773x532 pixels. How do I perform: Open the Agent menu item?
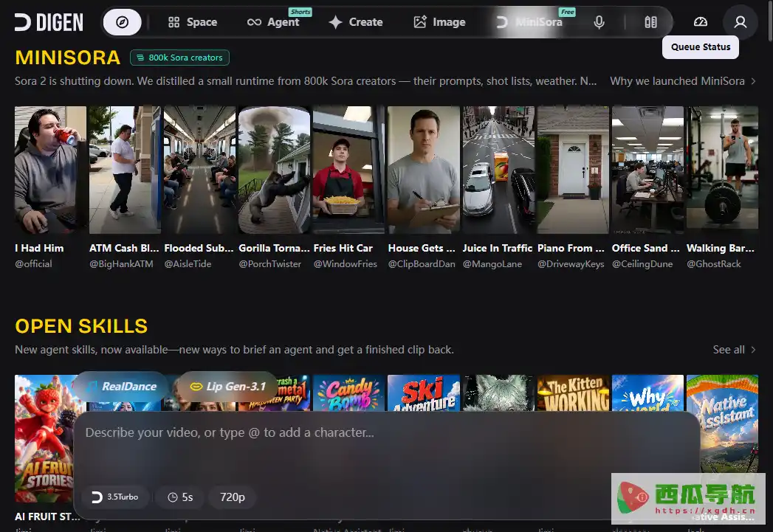pos(274,22)
